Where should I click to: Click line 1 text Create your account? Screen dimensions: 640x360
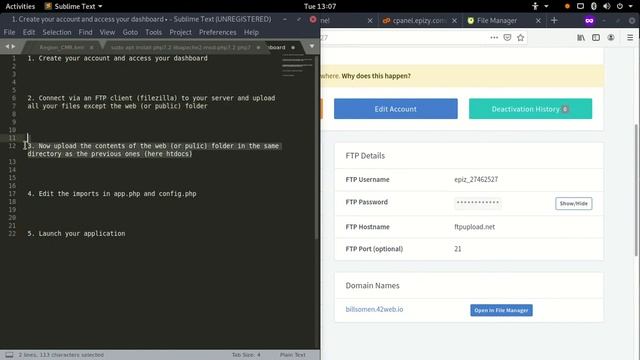click(118, 58)
